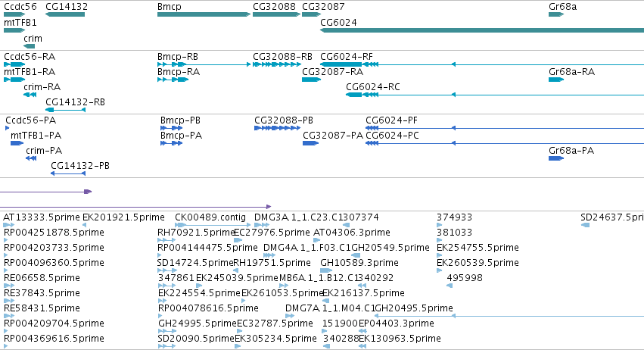Select the EK130963.5prime EST
Viewport: 644px width, 350px height.
[362, 346]
